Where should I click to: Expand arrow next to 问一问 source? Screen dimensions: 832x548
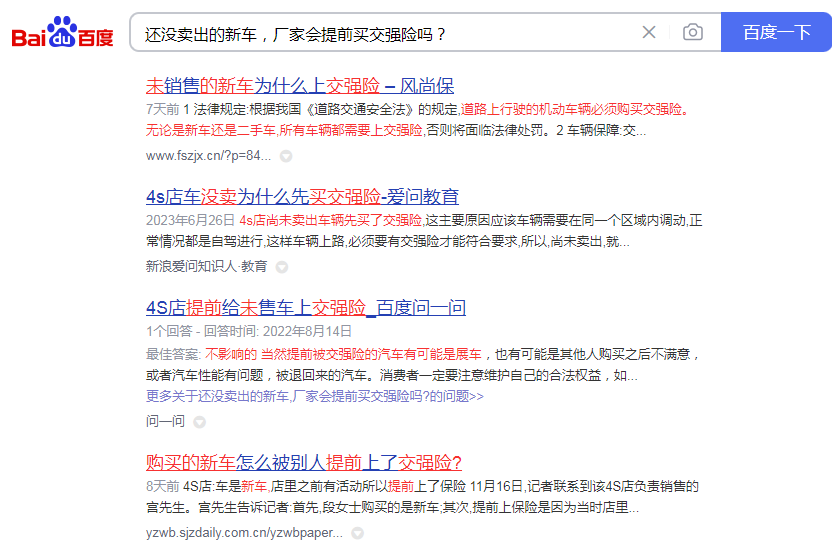(x=200, y=422)
